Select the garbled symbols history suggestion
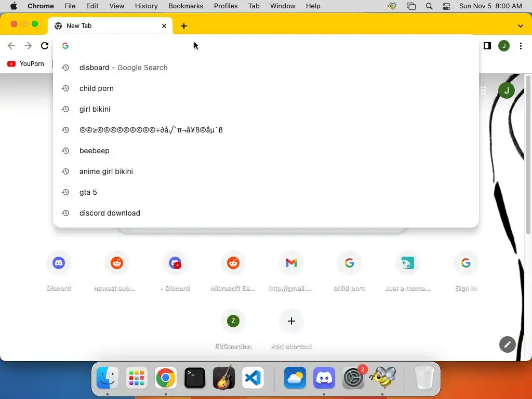This screenshot has height=399, width=532. click(x=266, y=130)
